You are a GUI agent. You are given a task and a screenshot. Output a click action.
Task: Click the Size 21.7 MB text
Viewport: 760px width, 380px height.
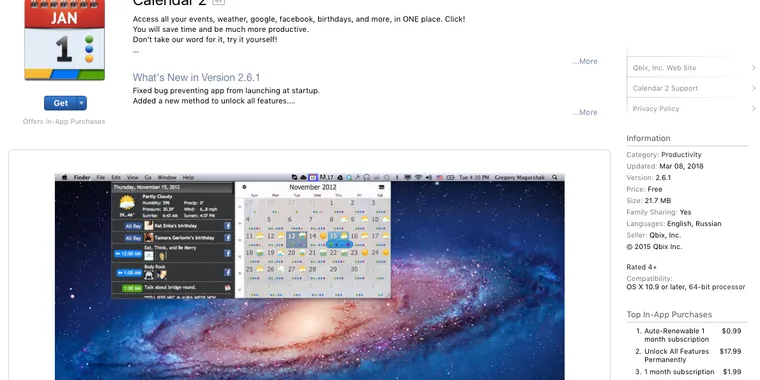point(649,201)
